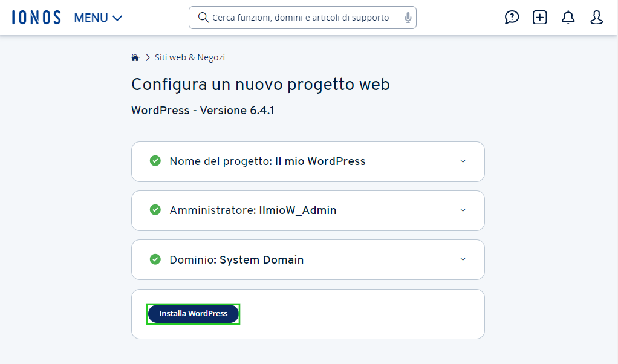
Task: Click the heading 'Configura un nuovo progetto web'
Action: (x=261, y=84)
